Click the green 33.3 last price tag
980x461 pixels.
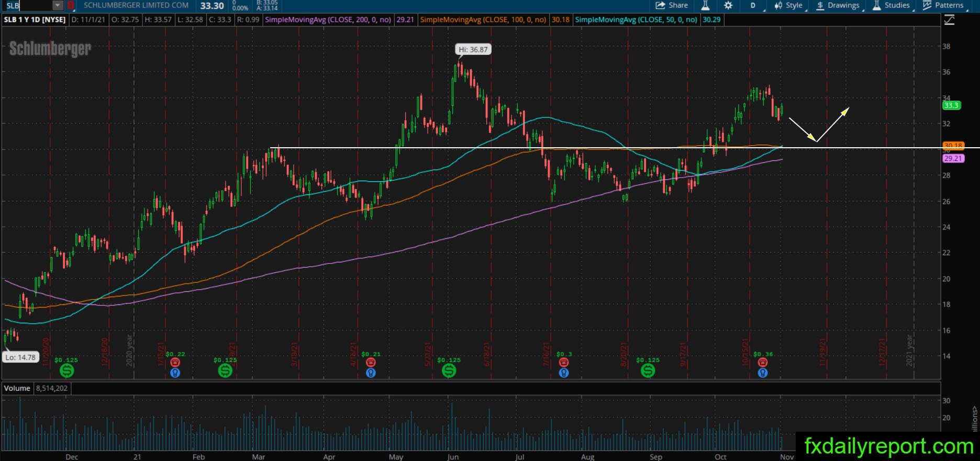click(x=951, y=105)
